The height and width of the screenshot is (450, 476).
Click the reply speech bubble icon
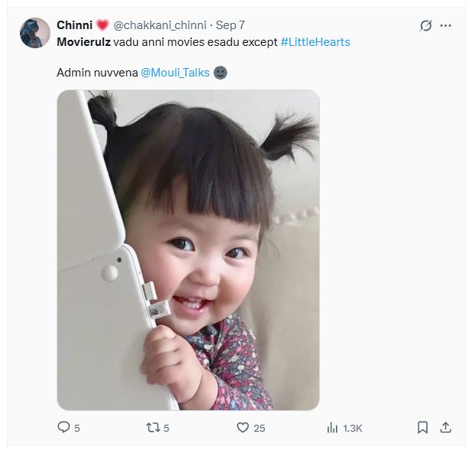[64, 428]
